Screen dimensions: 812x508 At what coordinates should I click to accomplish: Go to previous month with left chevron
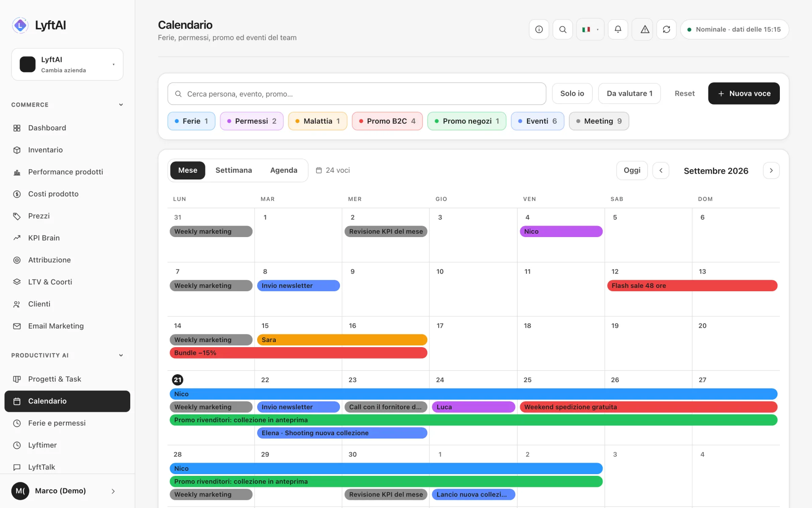661,171
